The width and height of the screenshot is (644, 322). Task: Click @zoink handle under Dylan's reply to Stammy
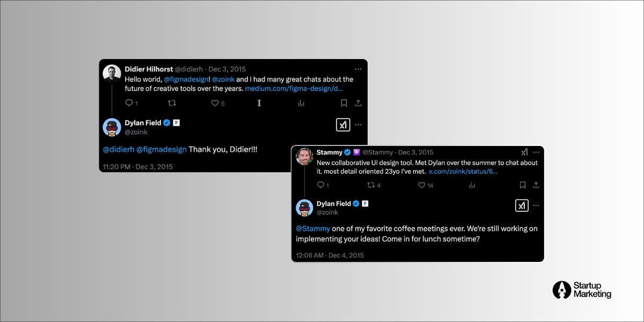coord(327,213)
